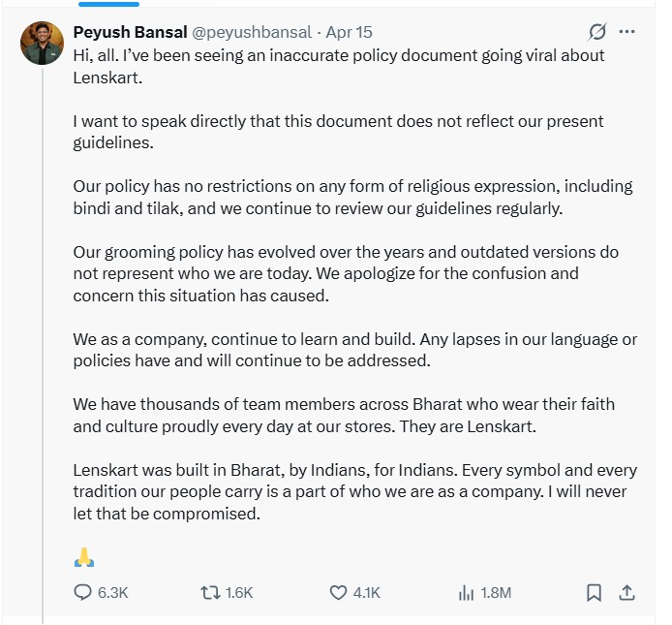Click the 1.8M views count
This screenshot has width=672, height=625.
coord(496,592)
